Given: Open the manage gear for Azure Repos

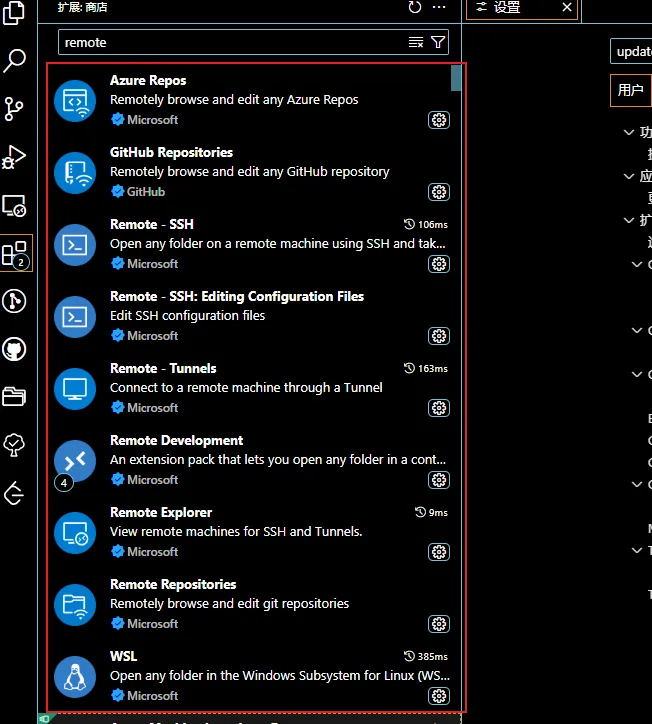Looking at the screenshot, I should click(439, 120).
